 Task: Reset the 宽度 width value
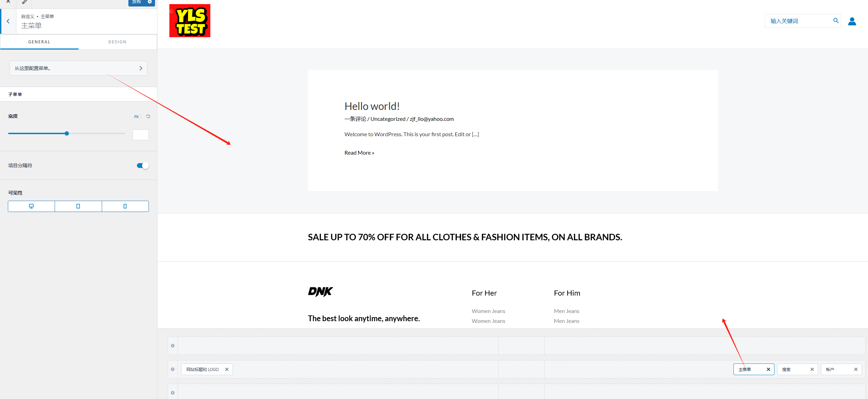point(148,116)
